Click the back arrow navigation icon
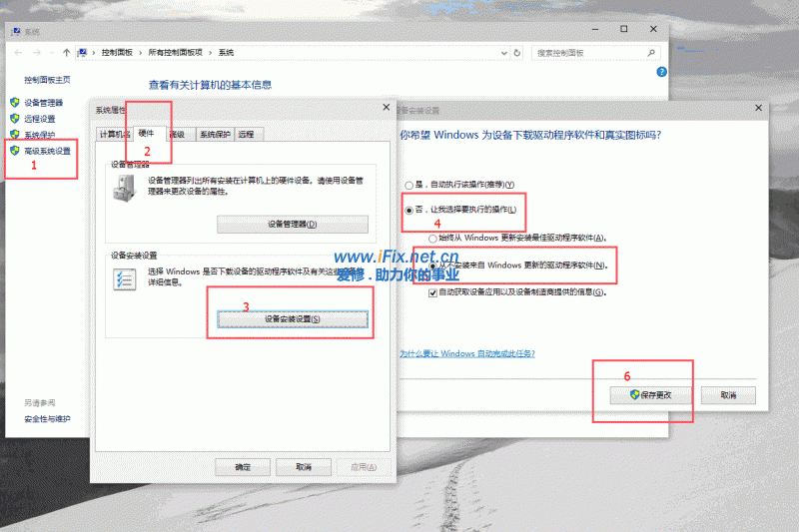The height and width of the screenshot is (532, 799). pyautogui.click(x=17, y=52)
